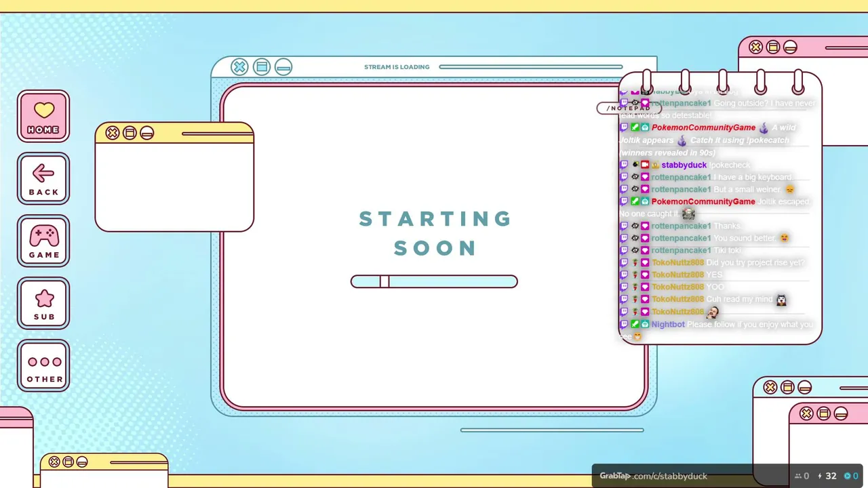Viewport: 868px width, 488px height.
Task: Minimize the pink nested bottom-right window
Action: (841, 413)
